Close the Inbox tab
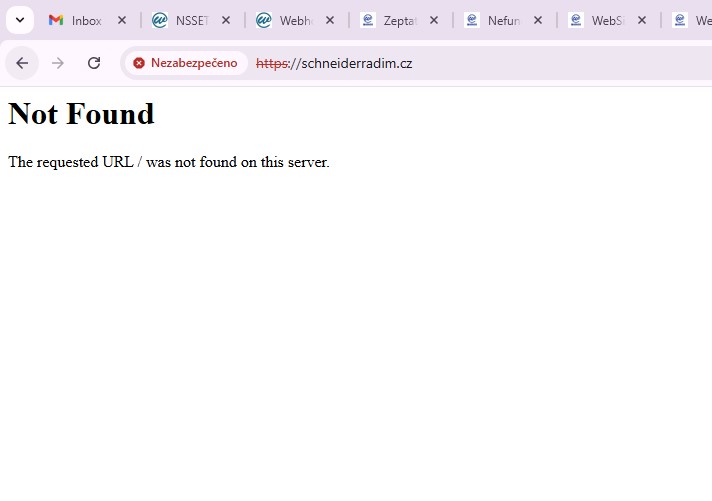 pyautogui.click(x=122, y=20)
